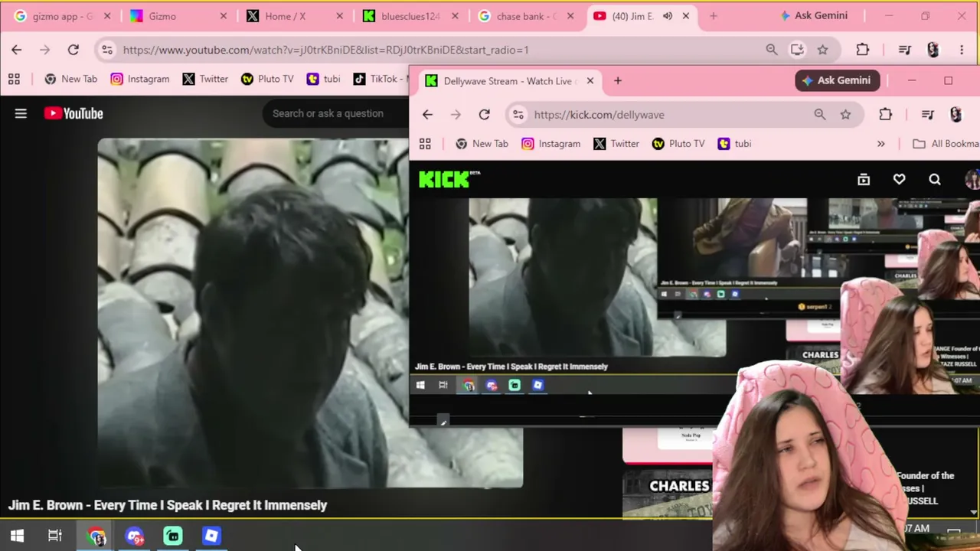This screenshot has height=551, width=980.
Task: Mute the Jim E. tab audio icon
Action: pyautogui.click(x=668, y=16)
